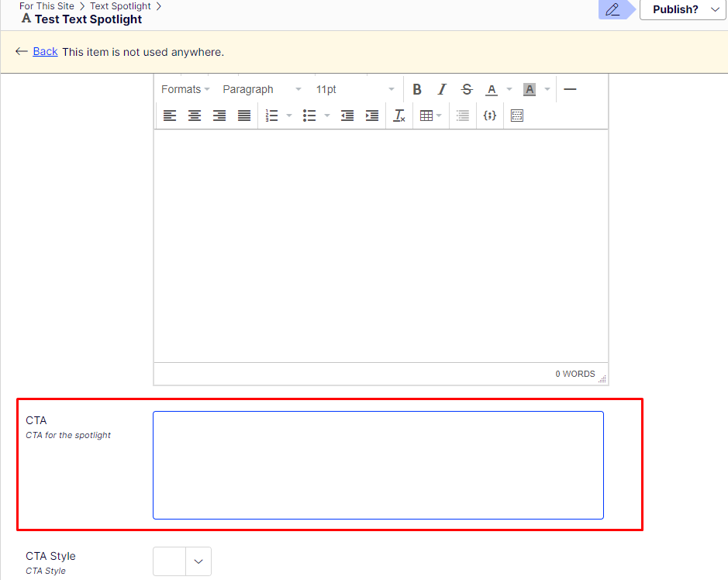Clear formatting from the text
This screenshot has height=580, width=728.
pos(399,116)
